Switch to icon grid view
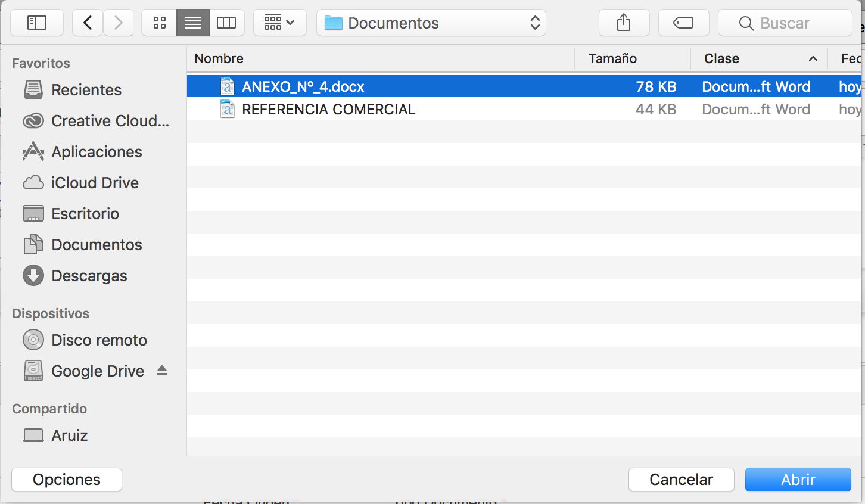This screenshot has width=865, height=504. pos(159,23)
